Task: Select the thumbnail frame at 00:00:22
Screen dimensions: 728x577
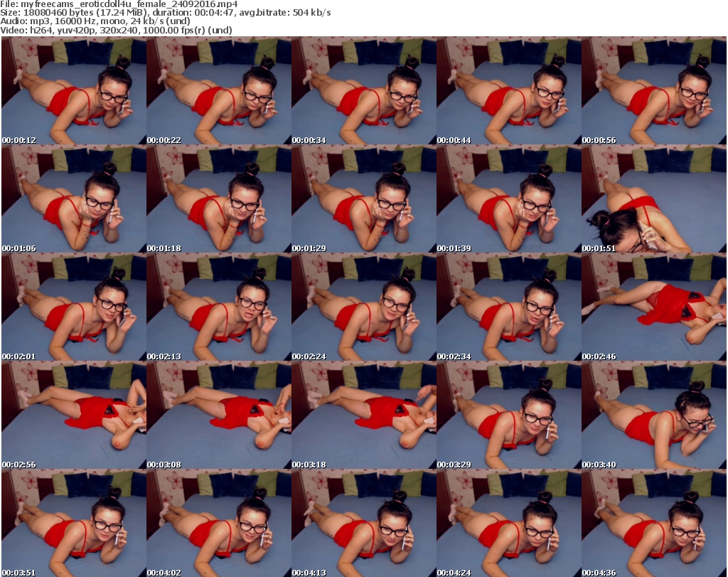Action: coord(219,90)
